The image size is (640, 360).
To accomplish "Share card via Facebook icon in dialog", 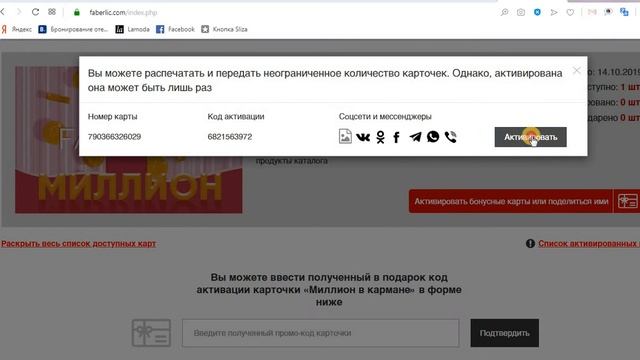I will pyautogui.click(x=396, y=137).
